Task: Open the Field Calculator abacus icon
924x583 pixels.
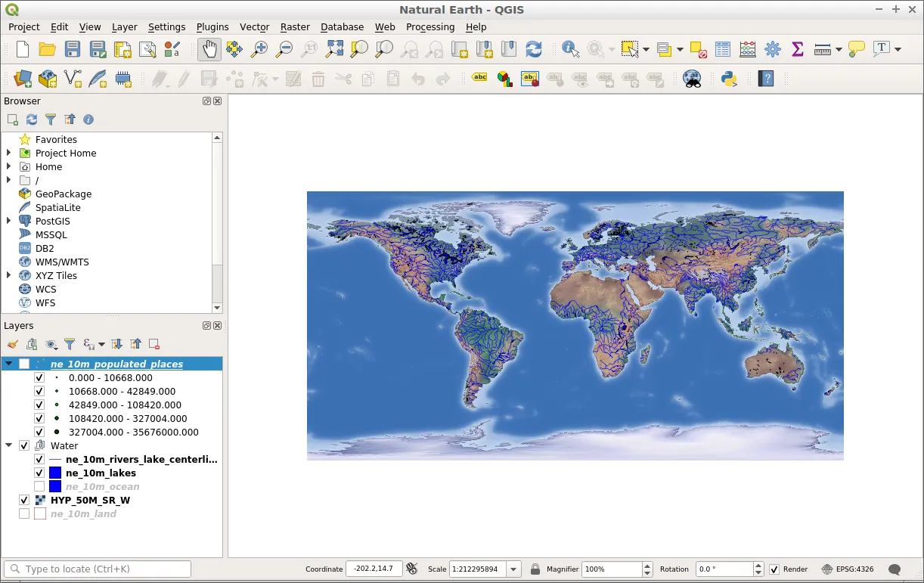Action: (x=748, y=50)
